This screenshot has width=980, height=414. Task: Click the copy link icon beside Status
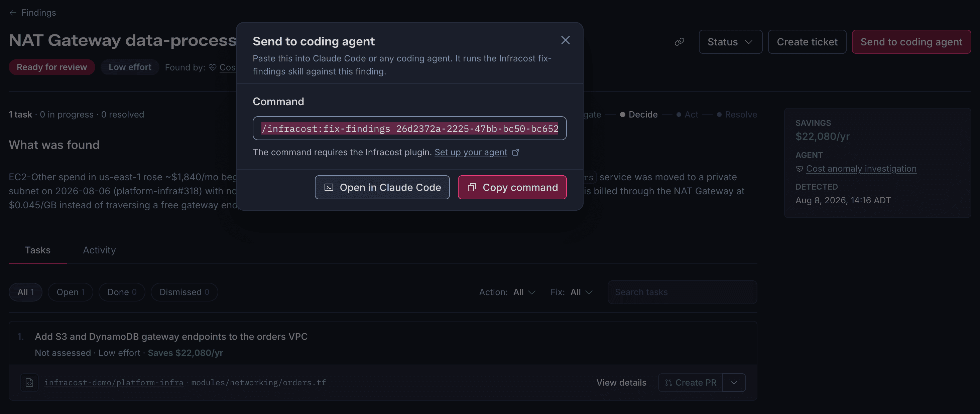pos(680,42)
